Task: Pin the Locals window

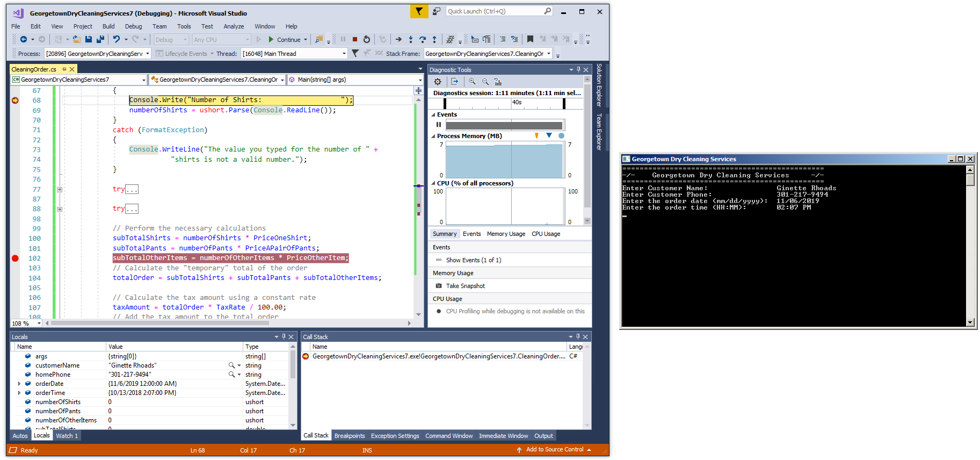Action: click(x=284, y=337)
